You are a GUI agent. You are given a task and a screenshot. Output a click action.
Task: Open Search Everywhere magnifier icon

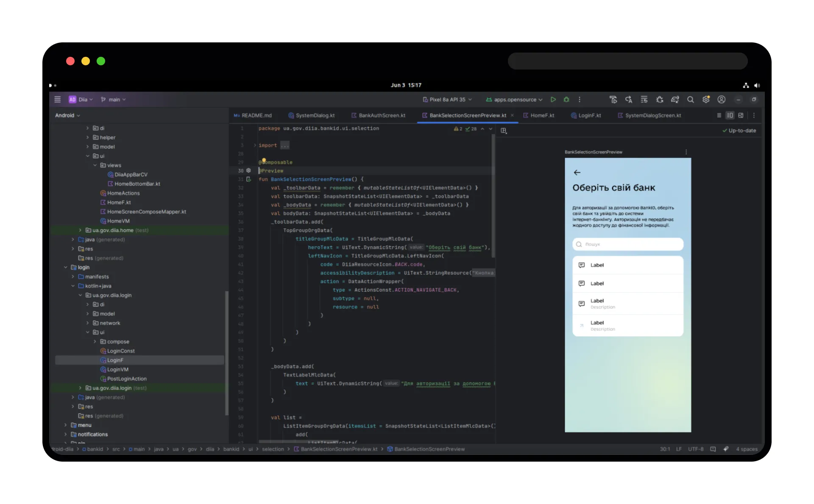coord(690,100)
